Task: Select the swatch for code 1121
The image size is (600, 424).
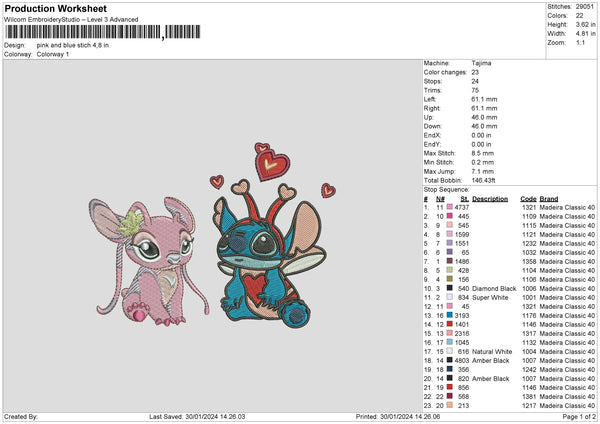Action: pos(450,234)
